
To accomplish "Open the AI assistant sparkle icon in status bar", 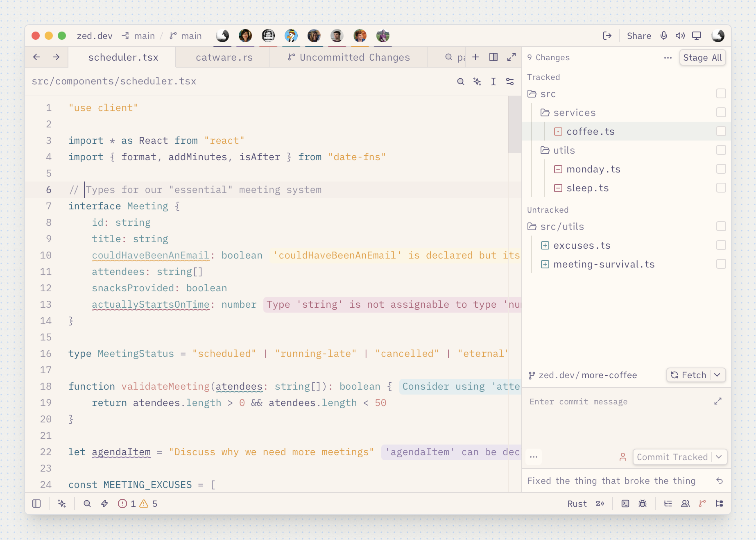I will coord(62,504).
